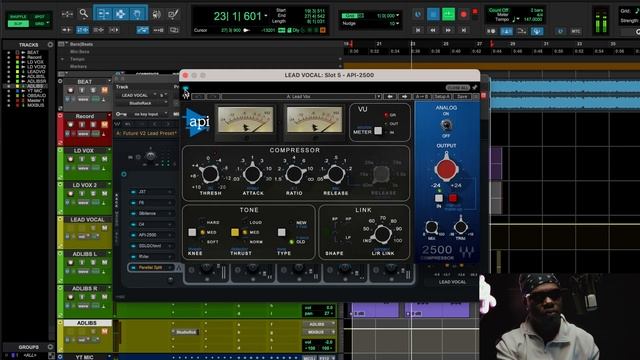Click return to zero transport button
Image resolution: width=640 pixels, height=360 pixels.
[418, 30]
